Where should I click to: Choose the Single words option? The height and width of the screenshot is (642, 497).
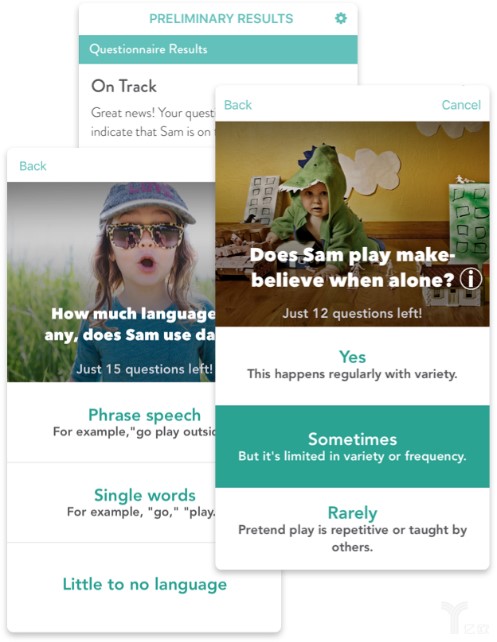click(x=111, y=503)
